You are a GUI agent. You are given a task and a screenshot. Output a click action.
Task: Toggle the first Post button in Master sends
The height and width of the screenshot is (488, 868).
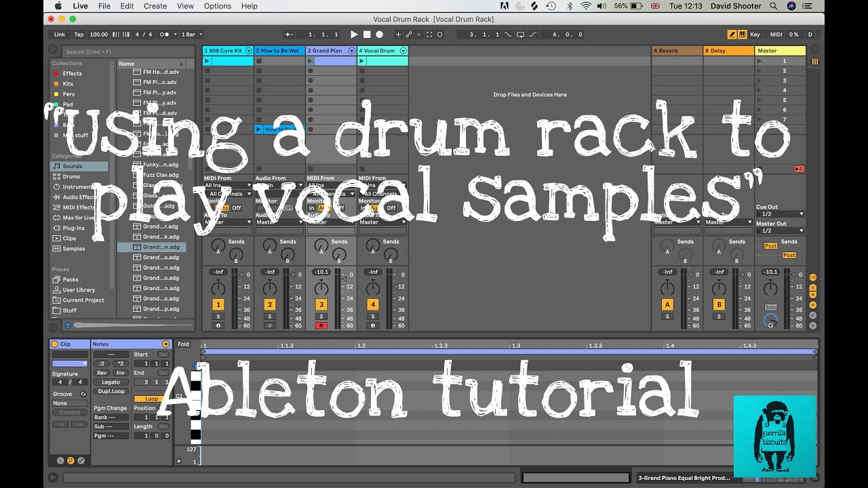[x=770, y=246]
